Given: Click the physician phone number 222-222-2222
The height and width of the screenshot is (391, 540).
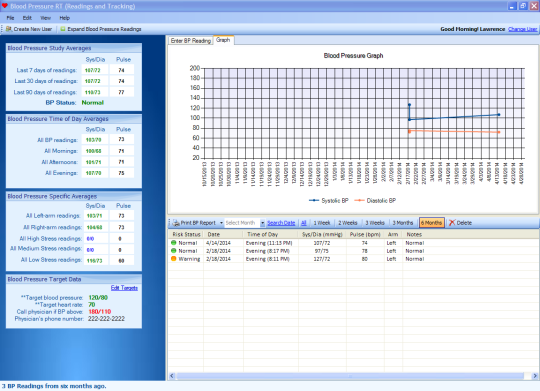Looking at the screenshot, I should tap(106, 319).
